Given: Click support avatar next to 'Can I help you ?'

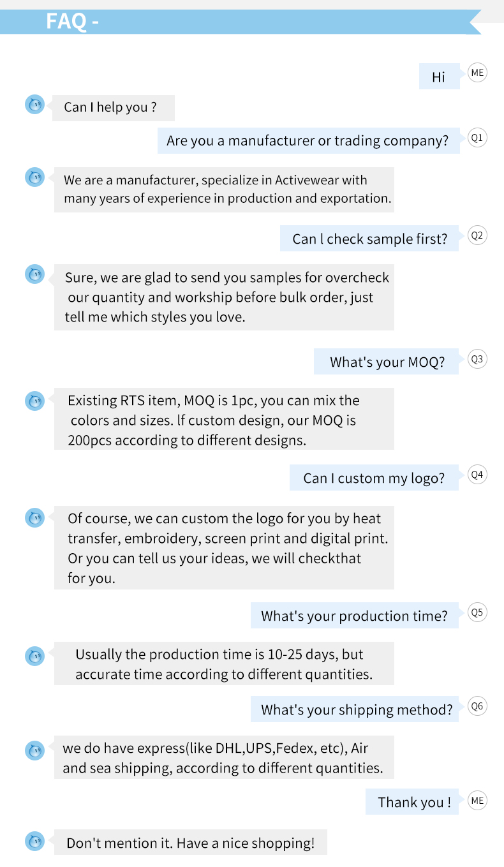Looking at the screenshot, I should click(34, 104).
